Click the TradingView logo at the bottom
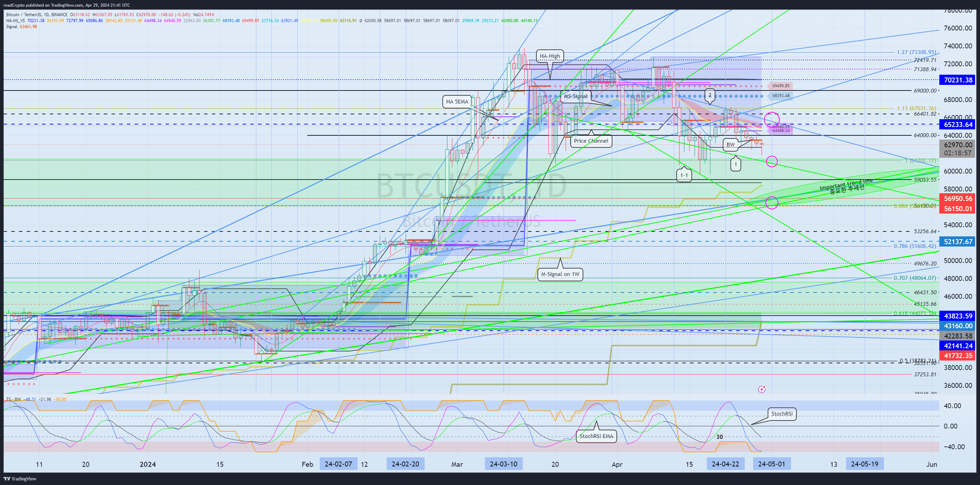Viewport: 980px width, 485px height. coord(20,479)
